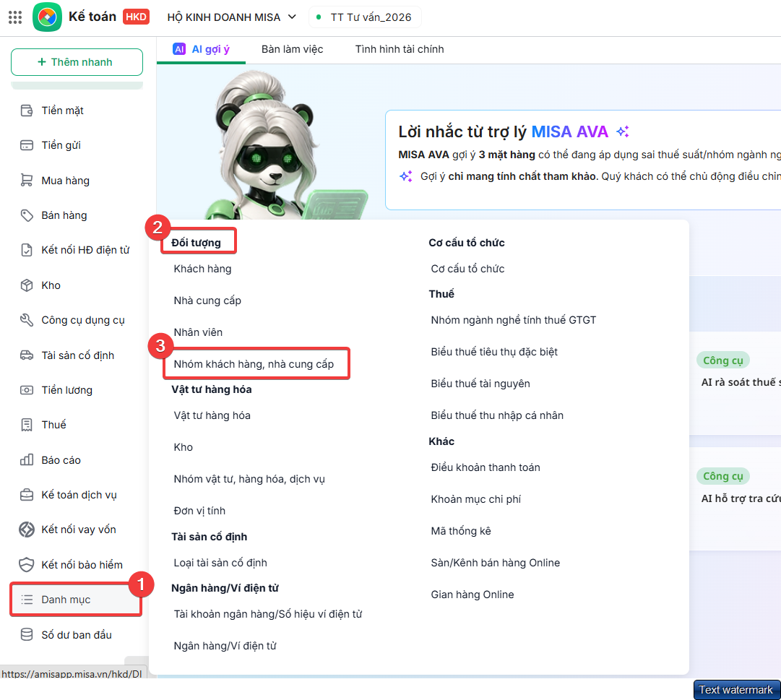This screenshot has width=781, height=700.
Task: Switch to the Bàn làm việc tab
Action: pyautogui.click(x=293, y=49)
